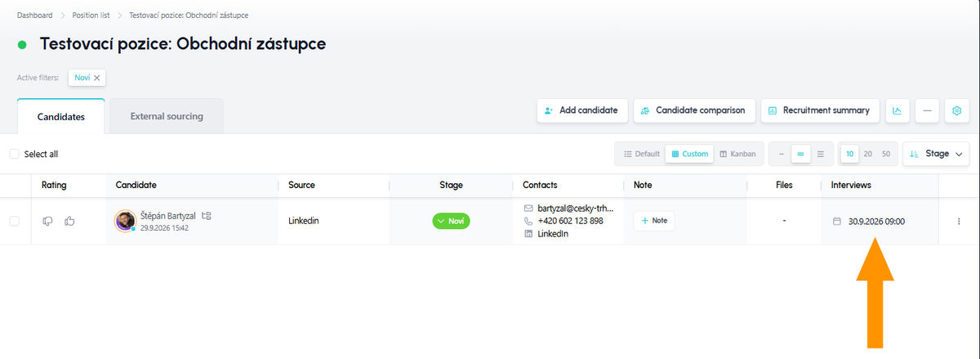Click Štěpán Bartyzal's avatar photo

(125, 221)
